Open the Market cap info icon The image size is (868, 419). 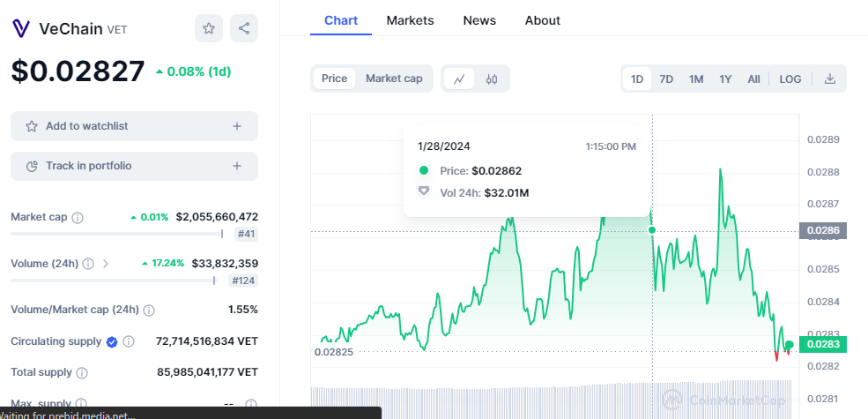pyautogui.click(x=78, y=218)
